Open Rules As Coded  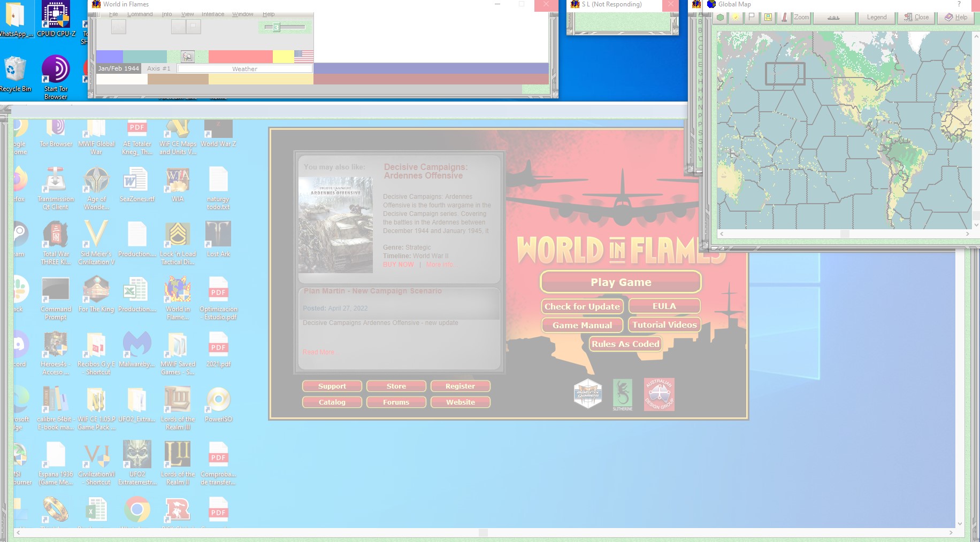pos(625,344)
